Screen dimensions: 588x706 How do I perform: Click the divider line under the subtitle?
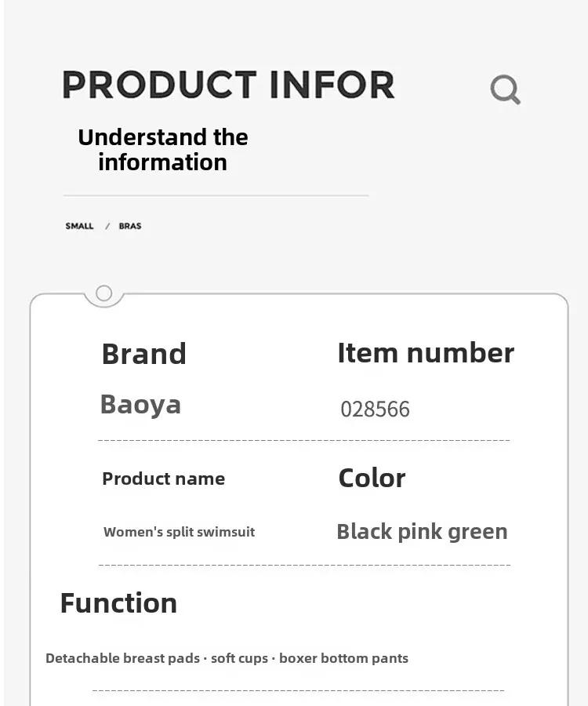216,196
